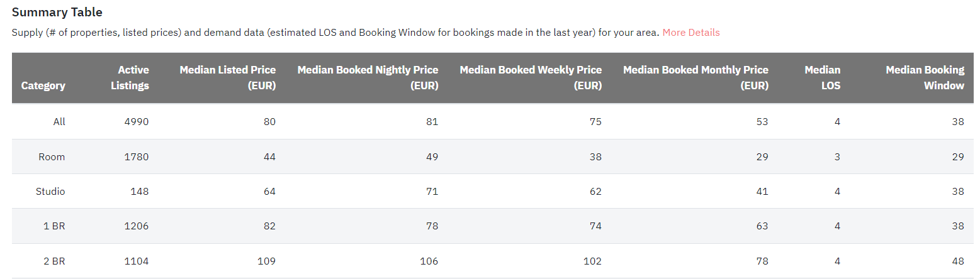Click the Median Booked Weekly Price header
The width and height of the screenshot is (980, 279).
pyautogui.click(x=531, y=78)
